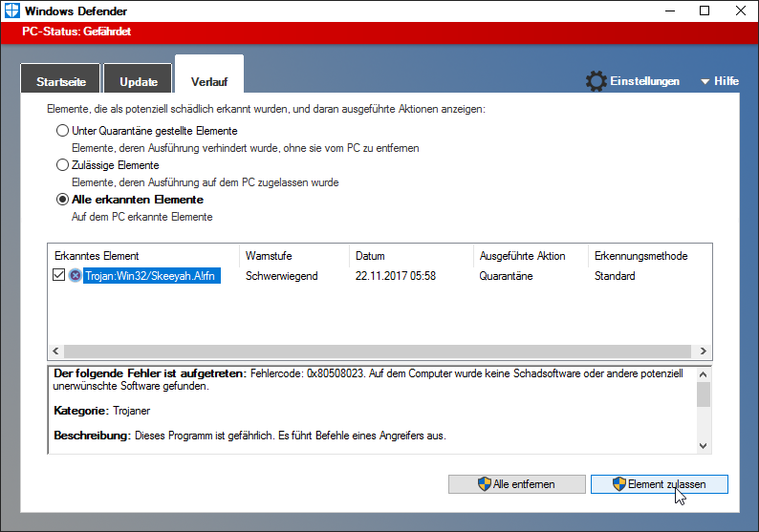Sort list by Datum column header
This screenshot has height=532, width=759.
[411, 256]
